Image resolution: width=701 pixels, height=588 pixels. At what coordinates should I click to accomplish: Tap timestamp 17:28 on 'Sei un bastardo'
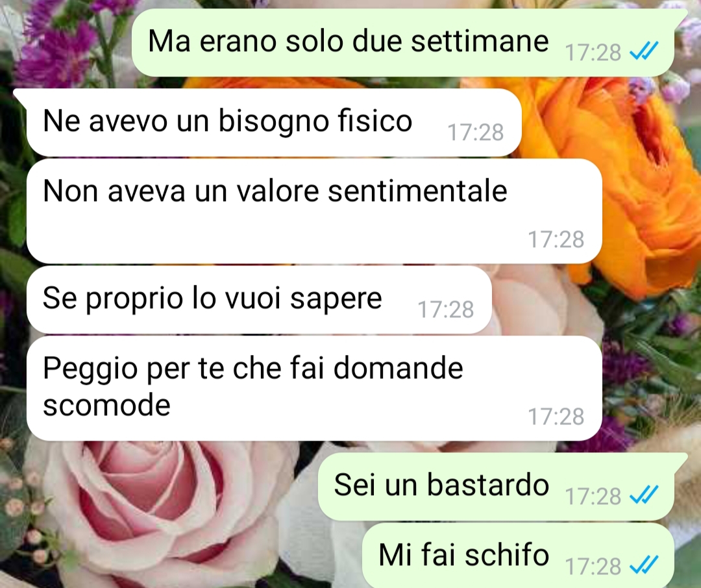(x=593, y=496)
